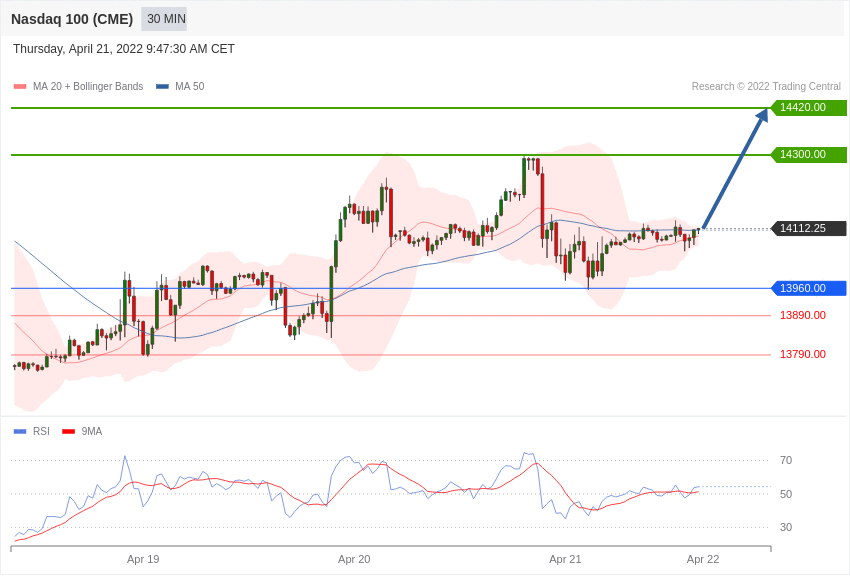The width and height of the screenshot is (850, 576).
Task: Click the 14112.25 current price tag
Action: click(x=808, y=229)
